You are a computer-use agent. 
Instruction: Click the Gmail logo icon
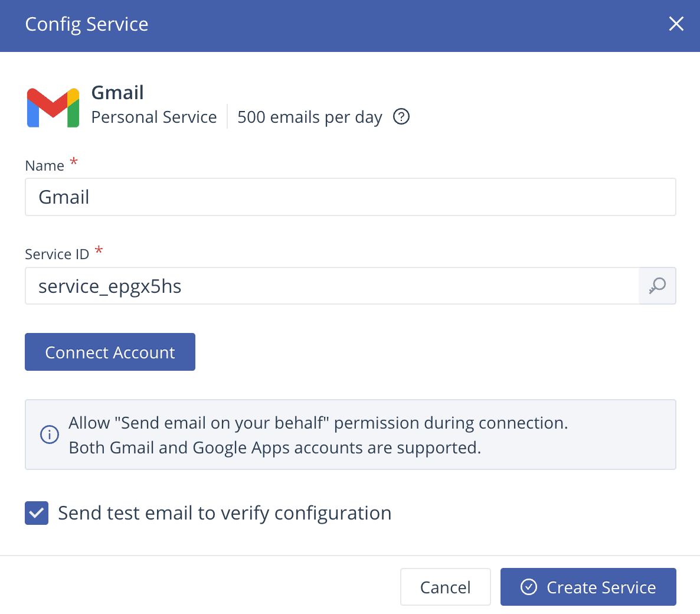click(53, 106)
